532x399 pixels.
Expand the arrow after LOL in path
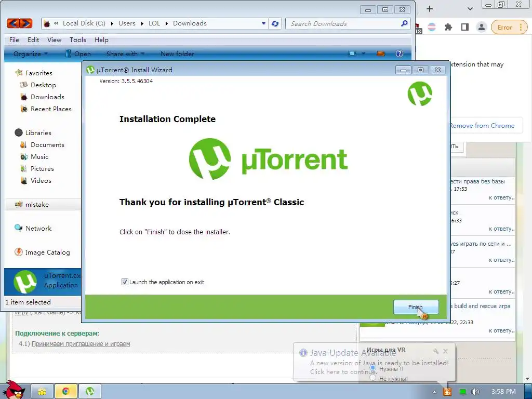(167, 23)
